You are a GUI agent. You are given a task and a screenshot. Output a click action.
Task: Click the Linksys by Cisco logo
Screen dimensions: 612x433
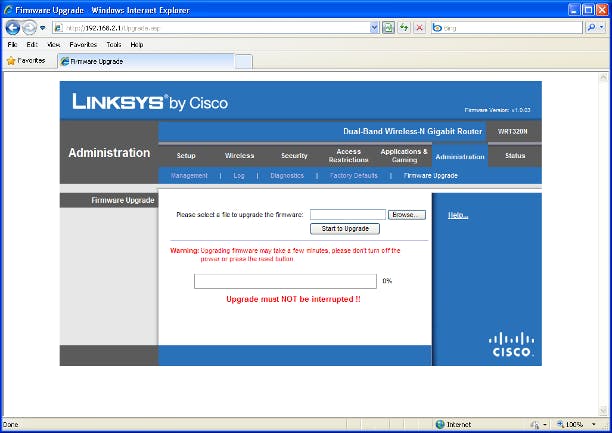click(150, 102)
